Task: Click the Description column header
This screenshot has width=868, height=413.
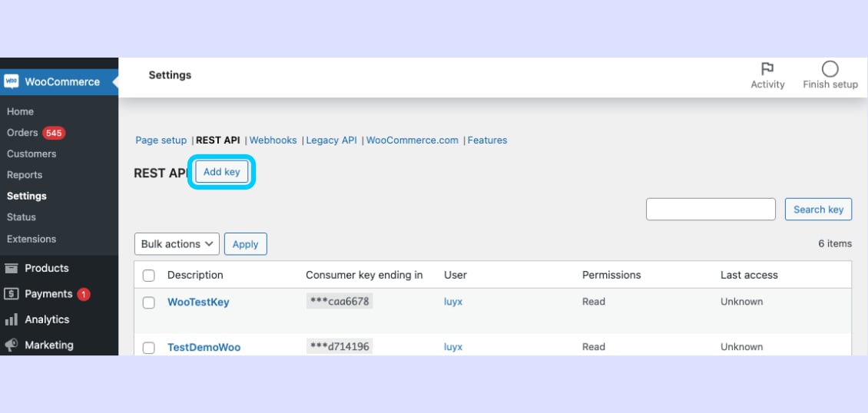Action: [x=195, y=275]
